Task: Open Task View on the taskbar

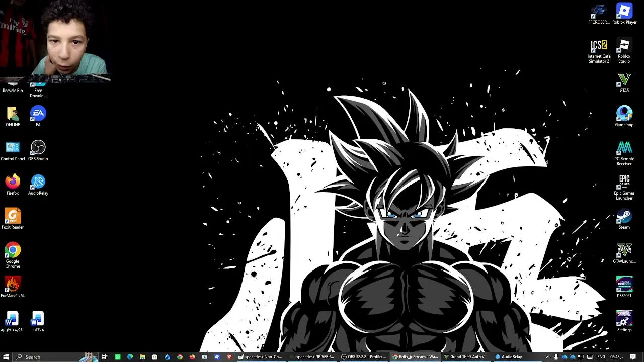Action: [x=105, y=357]
